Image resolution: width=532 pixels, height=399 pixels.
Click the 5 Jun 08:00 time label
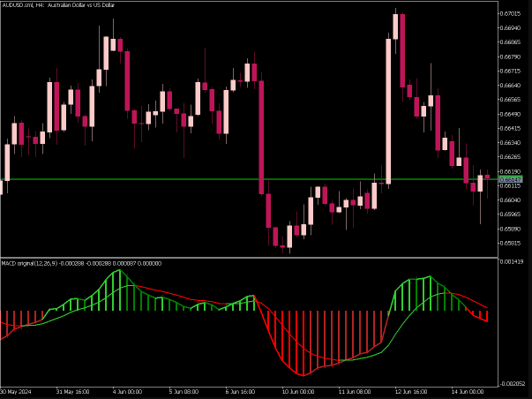(x=184, y=392)
